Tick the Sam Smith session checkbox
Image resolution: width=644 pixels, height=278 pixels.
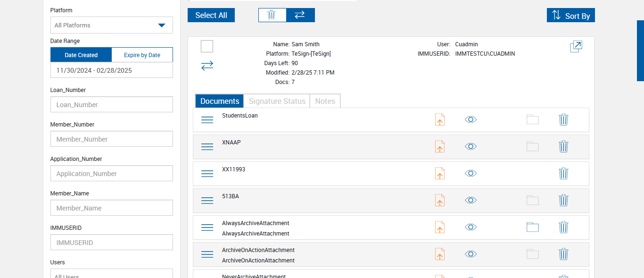207,46
